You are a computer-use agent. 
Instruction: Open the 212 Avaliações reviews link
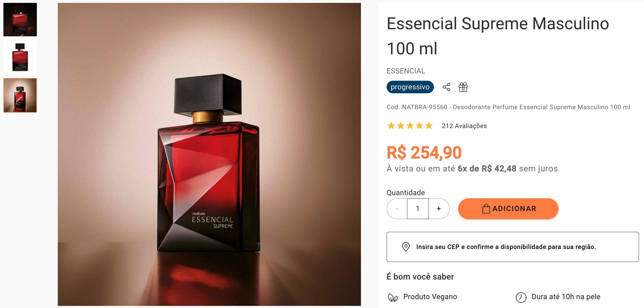point(464,126)
